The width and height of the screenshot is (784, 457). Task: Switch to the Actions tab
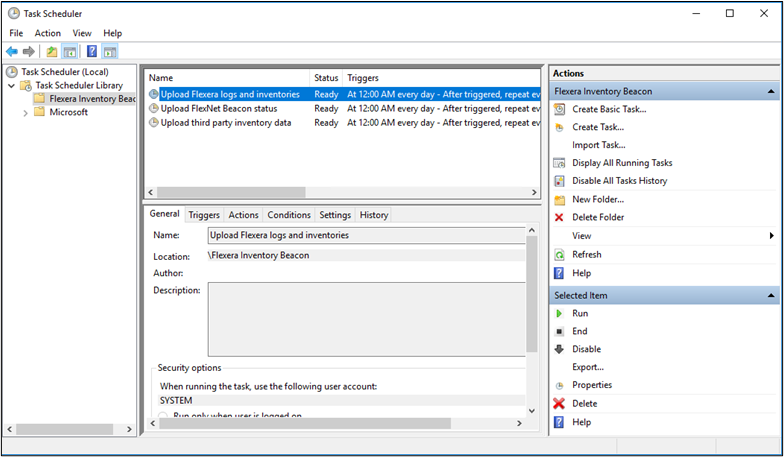(244, 215)
